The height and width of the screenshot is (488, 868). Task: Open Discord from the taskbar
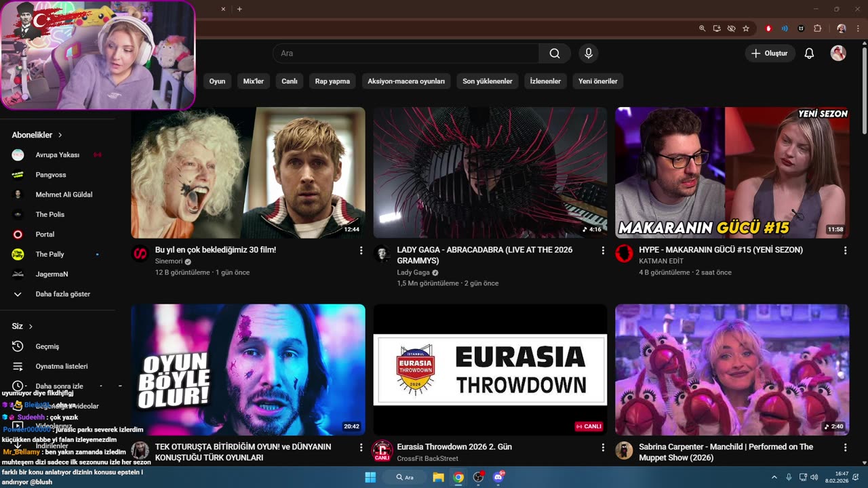point(498,477)
